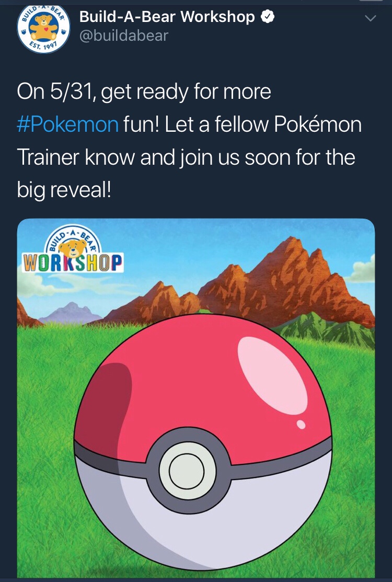Click the teddy bear face in the image logo
Screen dimensions: 392x582
tap(73, 248)
